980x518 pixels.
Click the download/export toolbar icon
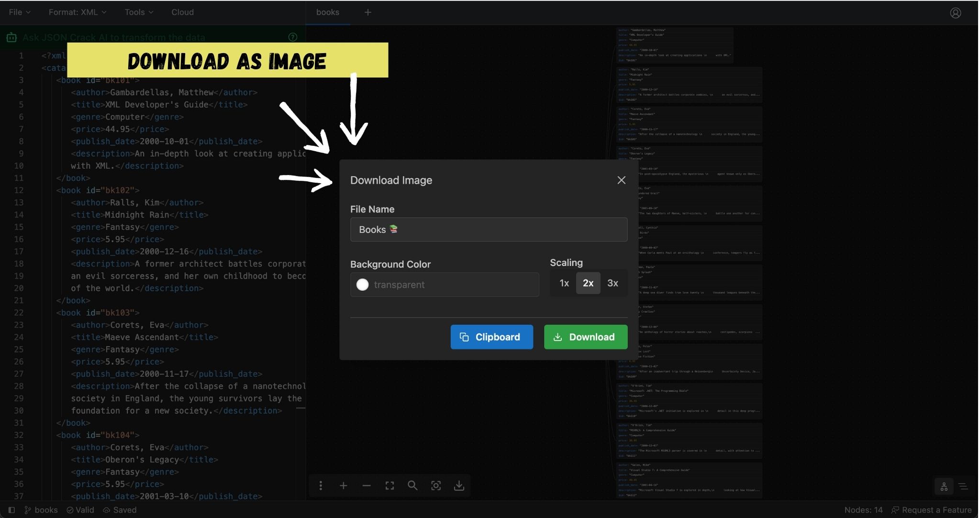(x=458, y=485)
